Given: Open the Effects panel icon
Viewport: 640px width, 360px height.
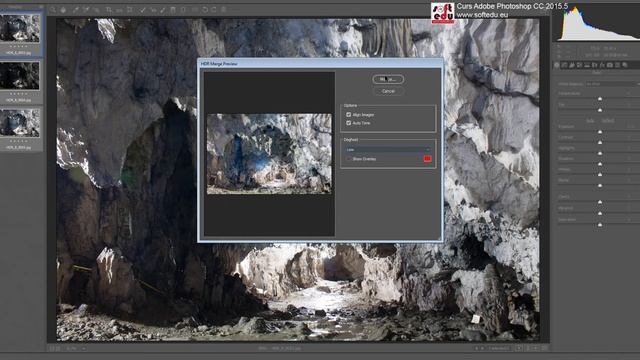Looking at the screenshot, I should [x=602, y=65].
